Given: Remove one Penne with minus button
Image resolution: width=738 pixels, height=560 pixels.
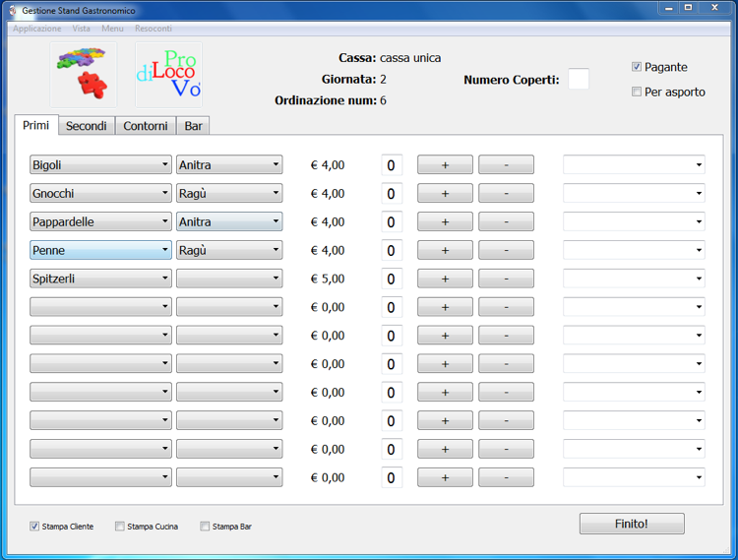Looking at the screenshot, I should [x=506, y=250].
